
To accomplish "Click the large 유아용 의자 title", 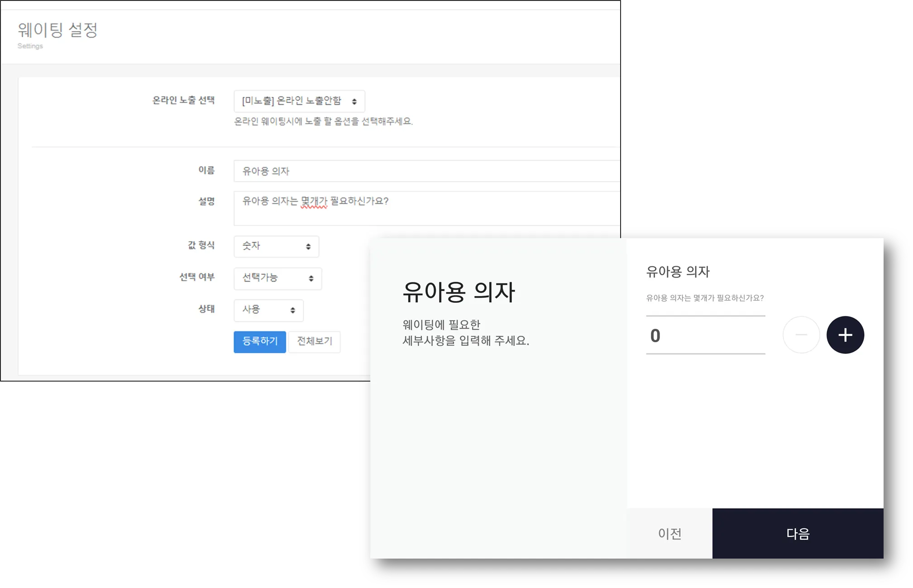I will click(x=459, y=292).
